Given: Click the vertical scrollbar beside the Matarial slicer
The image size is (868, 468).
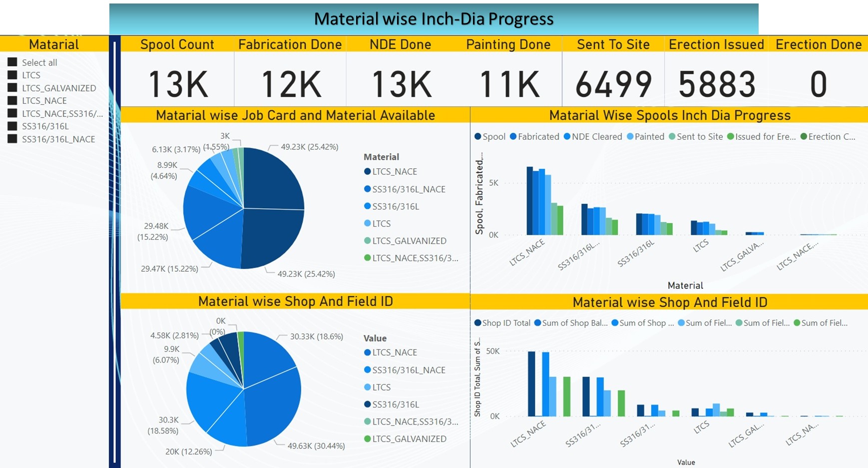Looking at the screenshot, I should click(115, 250).
